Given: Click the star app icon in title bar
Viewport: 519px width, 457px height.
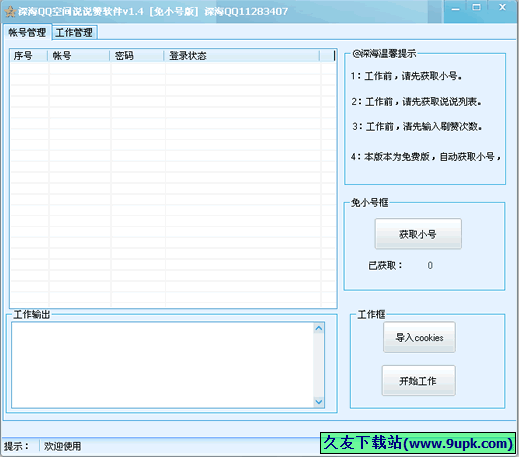Looking at the screenshot, I should (10, 12).
